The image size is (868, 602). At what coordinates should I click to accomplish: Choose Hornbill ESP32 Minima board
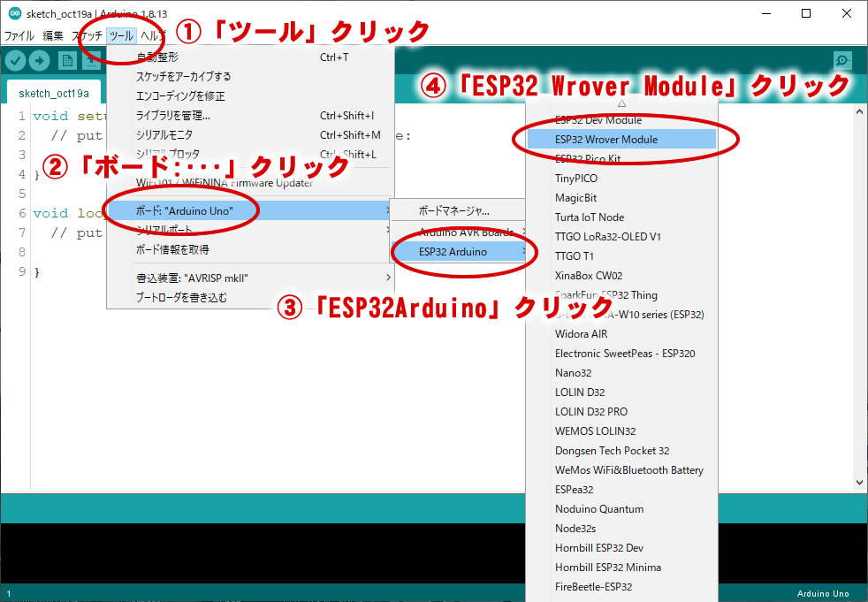(x=621, y=568)
